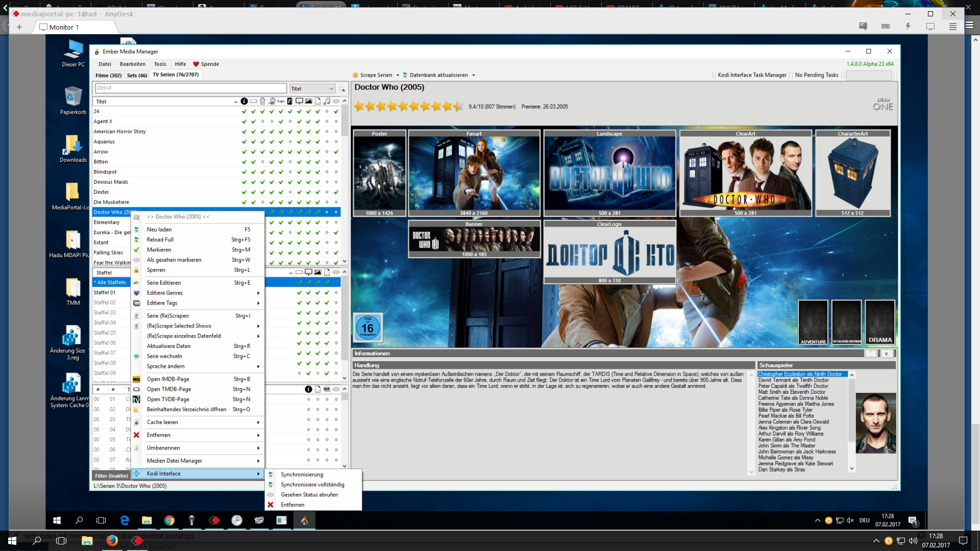Toggle watched status for Arrow row
Image resolution: width=980 pixels, height=551 pixels.
[x=336, y=152]
